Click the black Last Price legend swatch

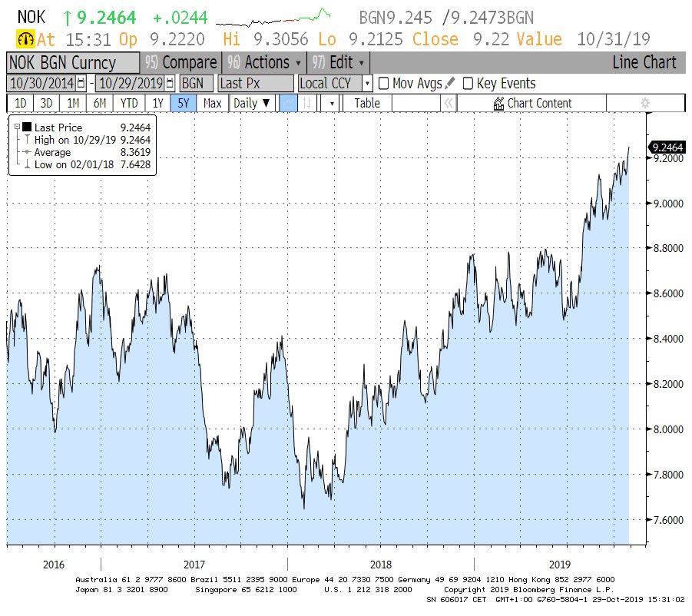point(27,127)
